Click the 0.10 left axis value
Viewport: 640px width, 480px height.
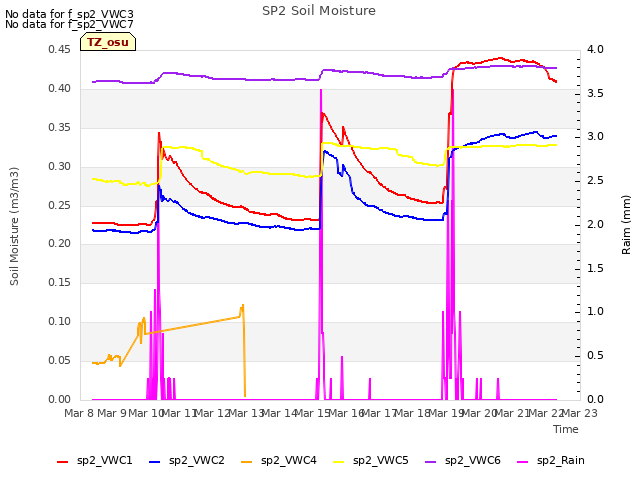(x=60, y=322)
